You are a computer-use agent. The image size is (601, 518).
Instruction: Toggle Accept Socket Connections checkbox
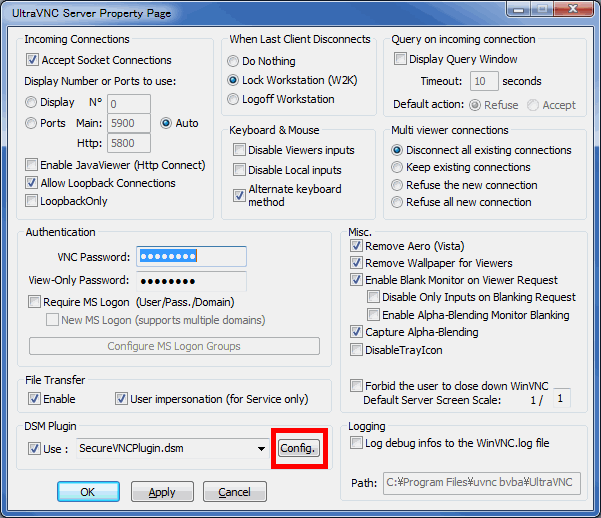coord(33,60)
